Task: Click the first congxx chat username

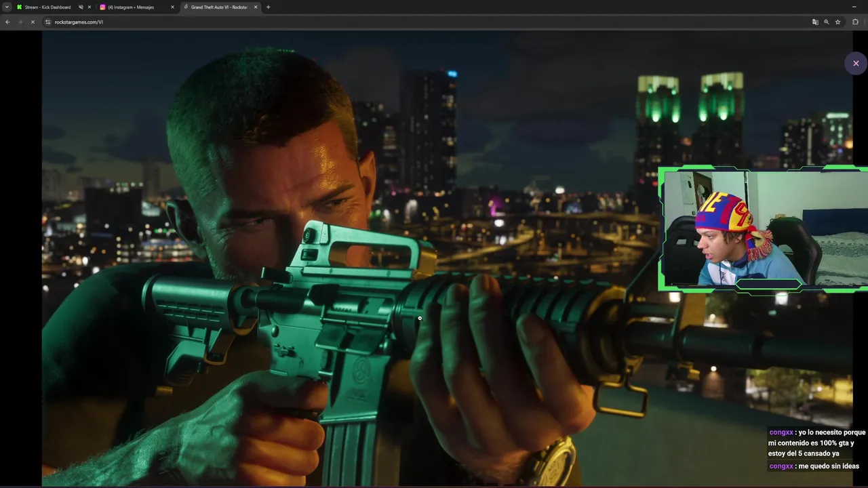Action: tap(781, 432)
